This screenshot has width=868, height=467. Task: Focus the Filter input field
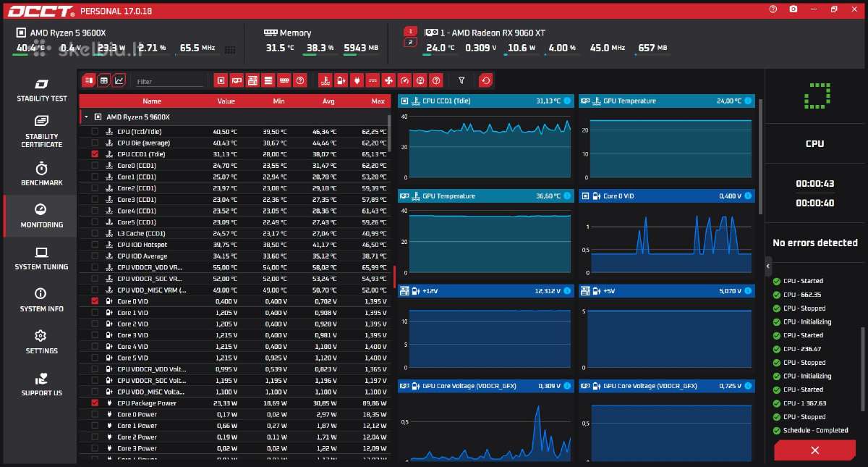coord(170,82)
